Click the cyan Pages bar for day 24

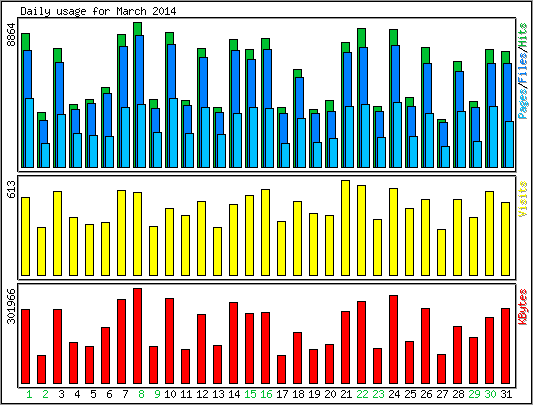398,135
